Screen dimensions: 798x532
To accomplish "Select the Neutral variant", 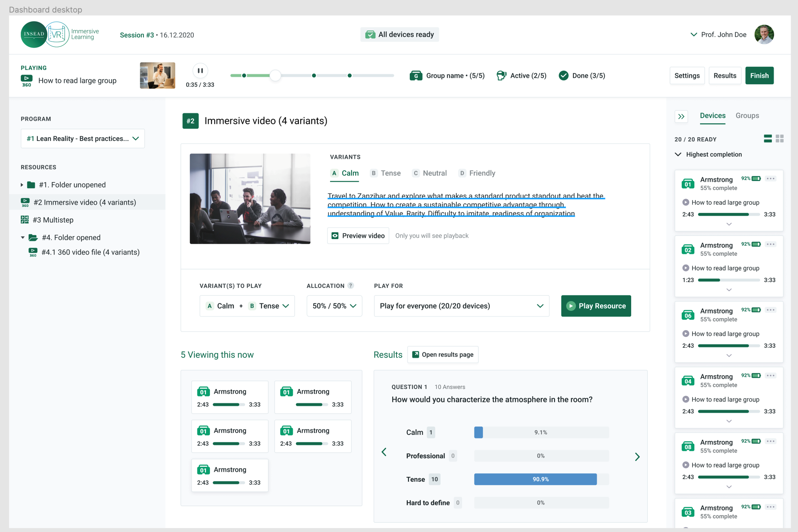I will click(x=430, y=173).
